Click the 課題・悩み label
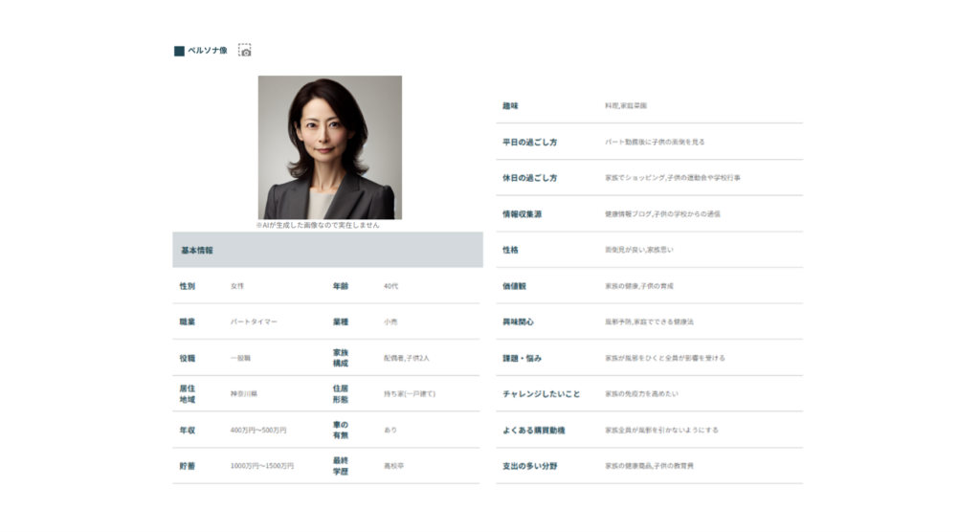The image size is (980, 532). [523, 358]
